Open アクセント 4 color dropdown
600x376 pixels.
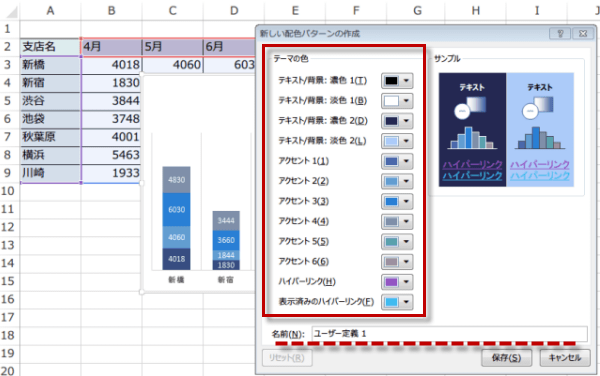click(x=397, y=221)
